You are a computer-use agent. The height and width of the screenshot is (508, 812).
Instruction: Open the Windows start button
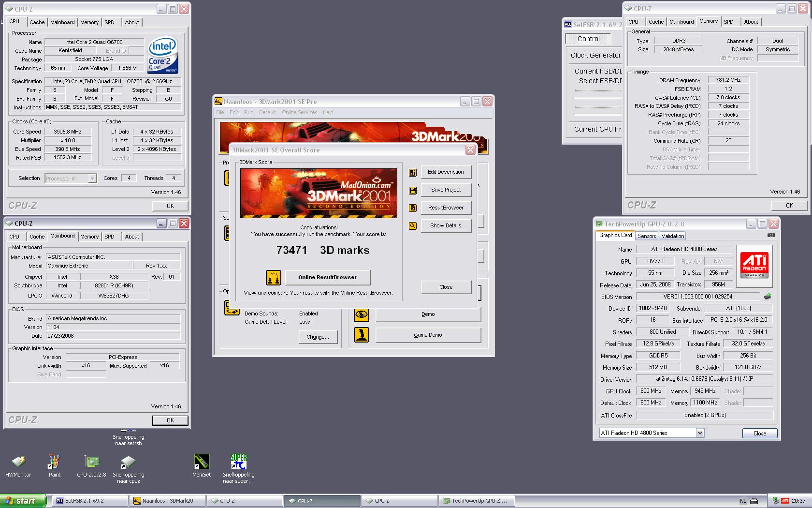[23, 501]
